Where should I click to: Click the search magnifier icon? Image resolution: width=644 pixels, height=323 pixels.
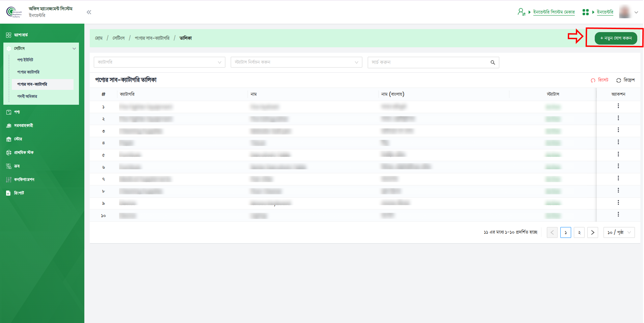pyautogui.click(x=493, y=63)
